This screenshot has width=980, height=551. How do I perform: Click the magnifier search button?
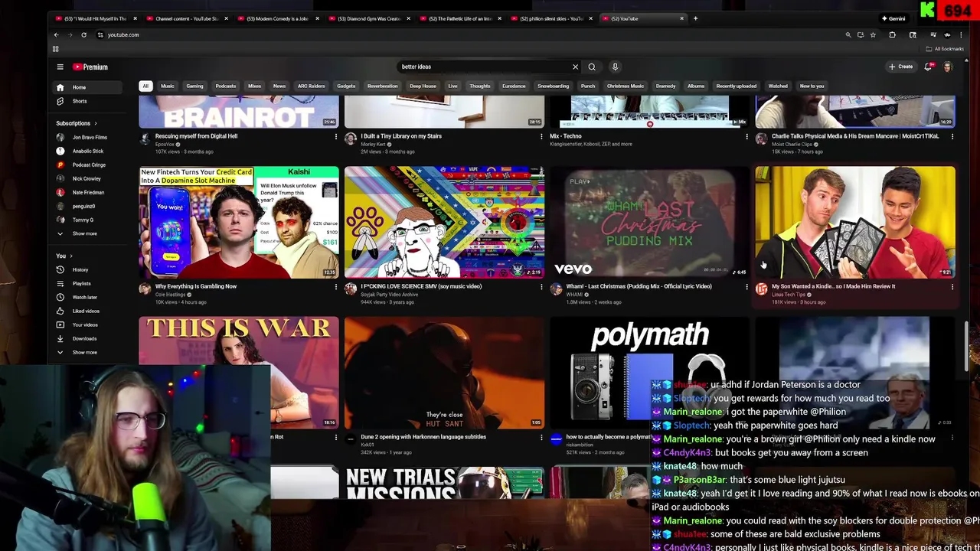coord(592,67)
